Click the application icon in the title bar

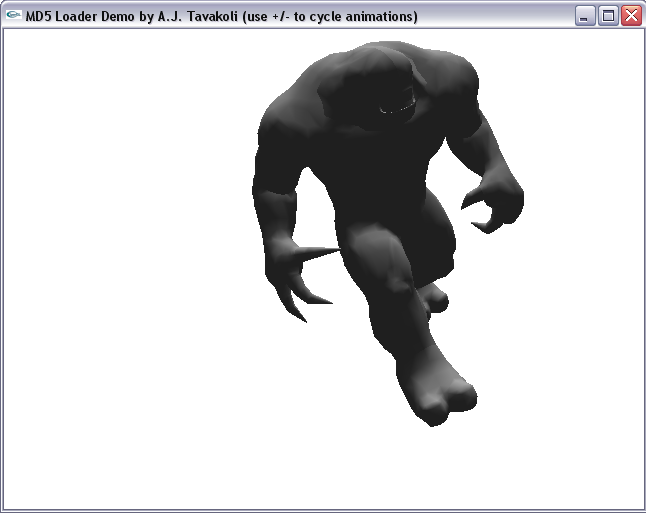click(x=14, y=15)
